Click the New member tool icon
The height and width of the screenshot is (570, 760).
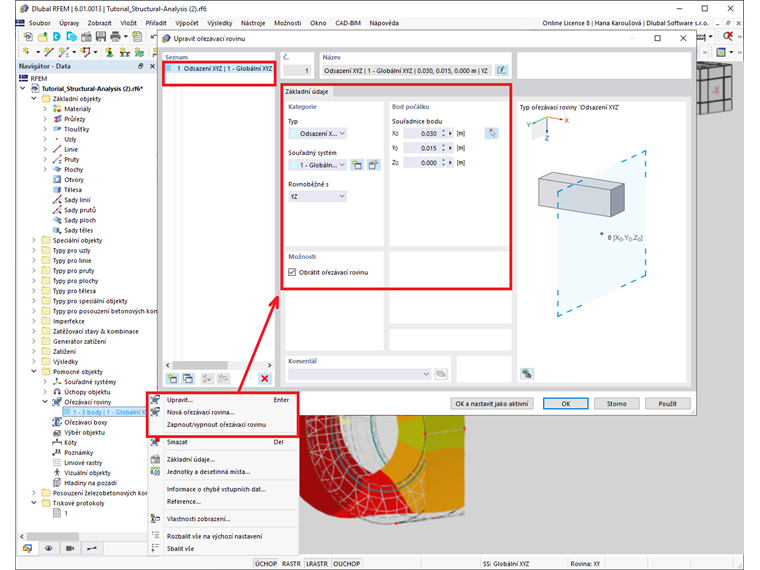tap(63, 52)
